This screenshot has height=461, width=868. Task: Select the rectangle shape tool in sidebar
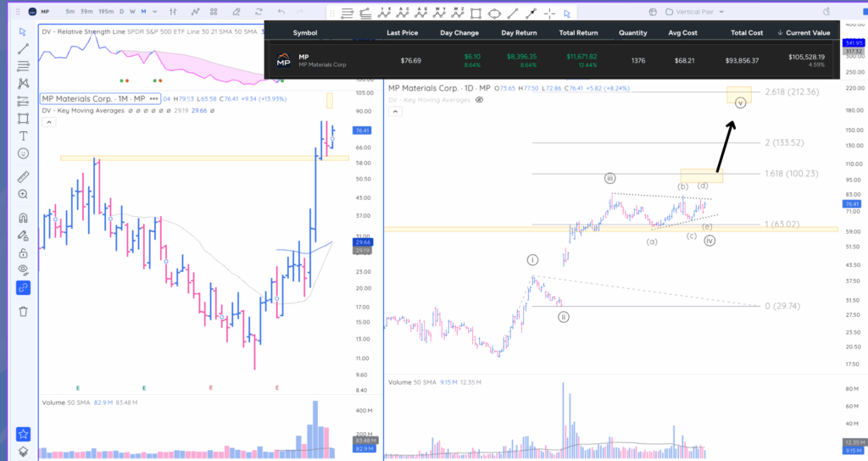(23, 119)
